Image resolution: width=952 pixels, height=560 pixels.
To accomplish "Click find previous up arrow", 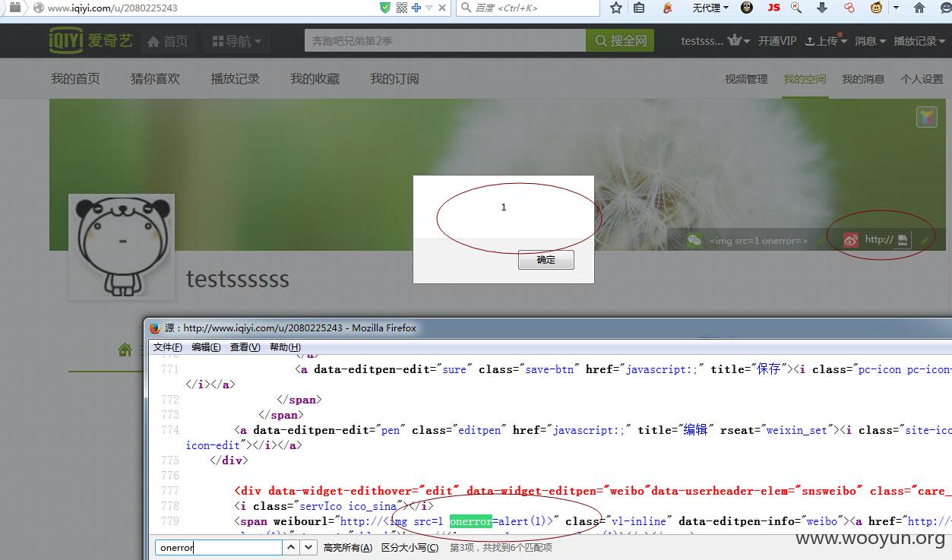I will (292, 547).
